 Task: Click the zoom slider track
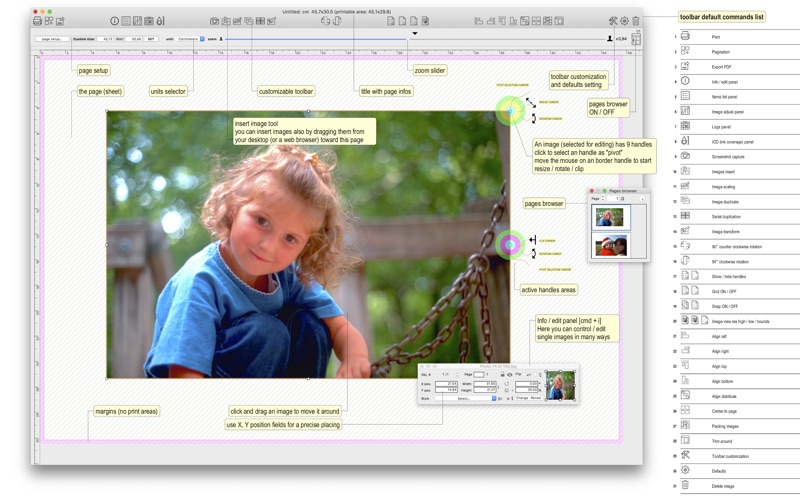pyautogui.click(x=415, y=39)
